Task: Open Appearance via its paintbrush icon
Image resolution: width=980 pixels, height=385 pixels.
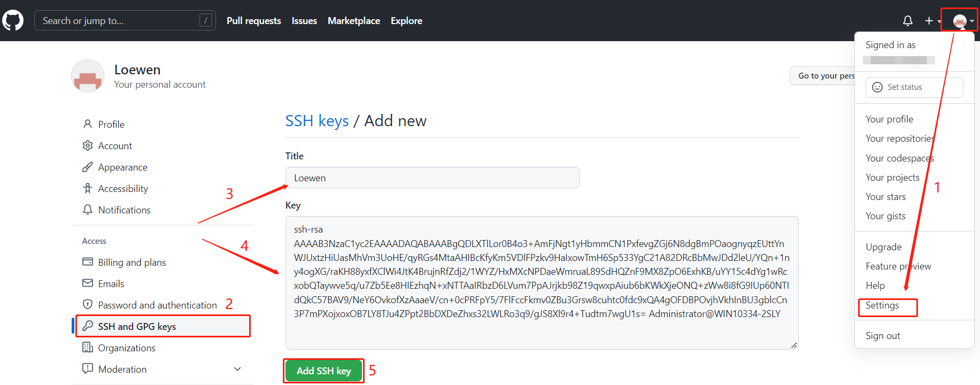Action: 88,166
